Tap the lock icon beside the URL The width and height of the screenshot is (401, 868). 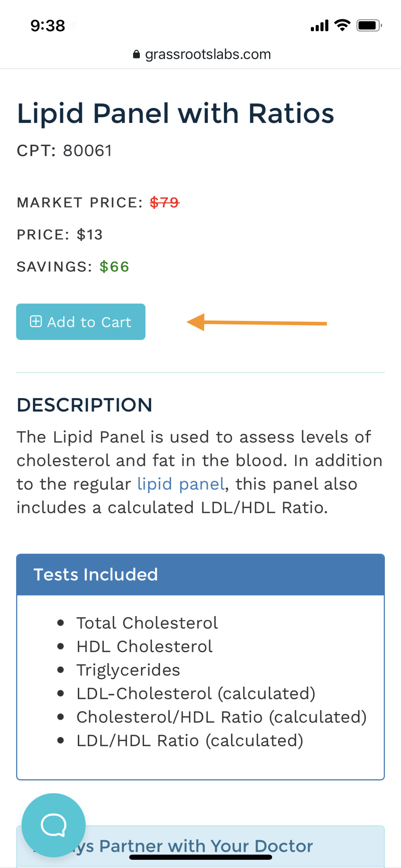click(136, 55)
